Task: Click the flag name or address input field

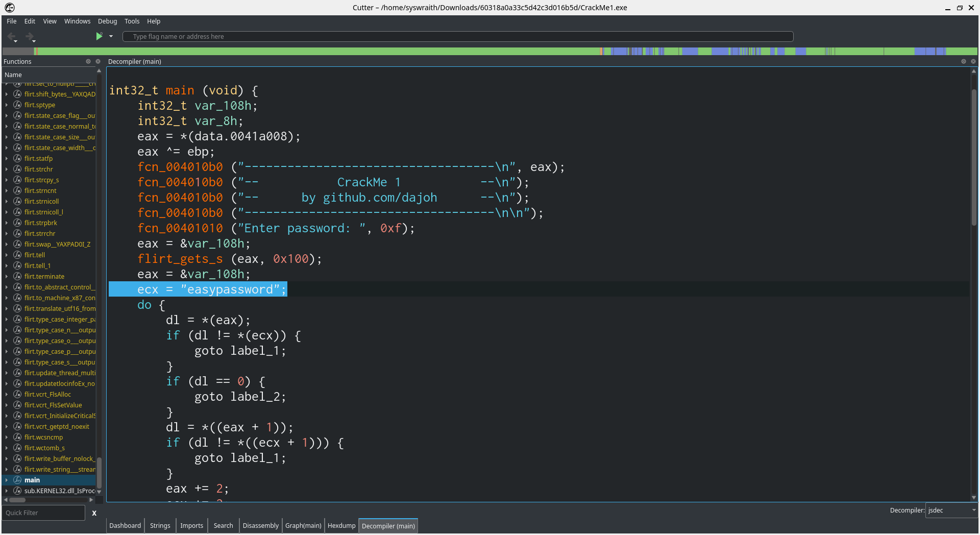Action: (x=458, y=36)
